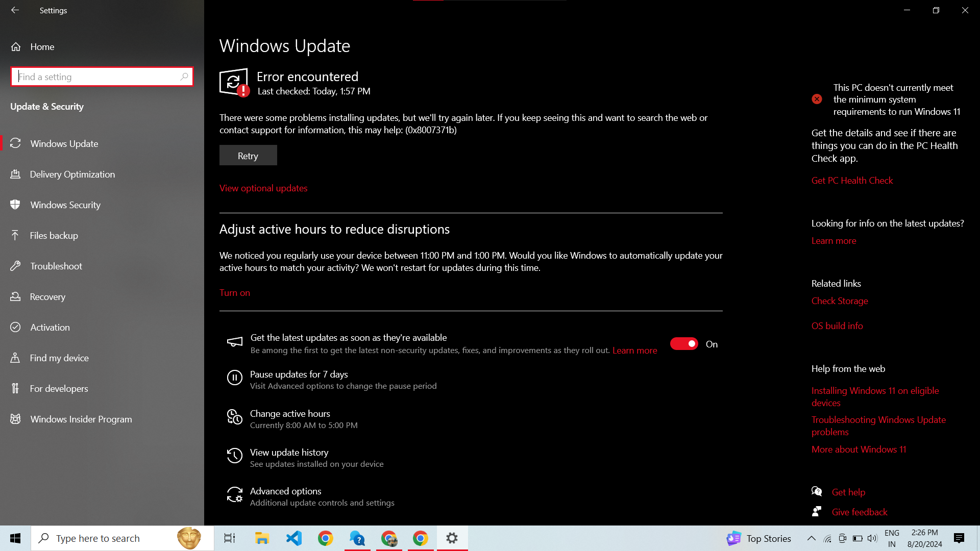
Task: Click the Get help chat icon
Action: 817,492
